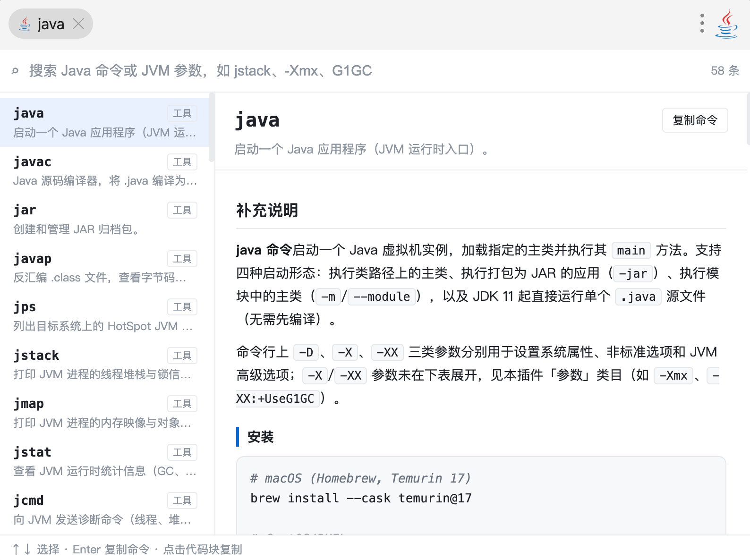Select the jps command entry

104,316
